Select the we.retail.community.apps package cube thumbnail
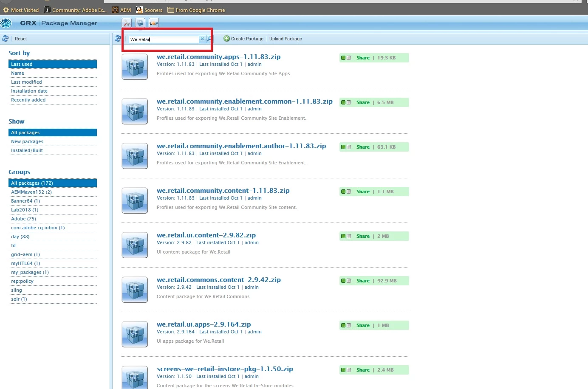 (x=135, y=67)
